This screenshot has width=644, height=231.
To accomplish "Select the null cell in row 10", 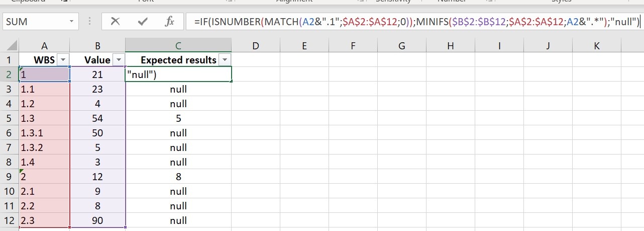I will [178, 191].
